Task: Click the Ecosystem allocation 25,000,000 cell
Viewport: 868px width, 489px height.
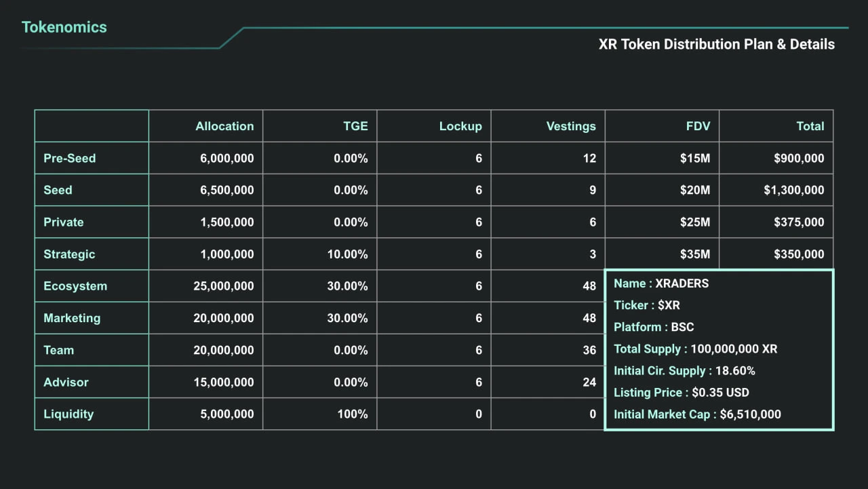Action: point(224,286)
